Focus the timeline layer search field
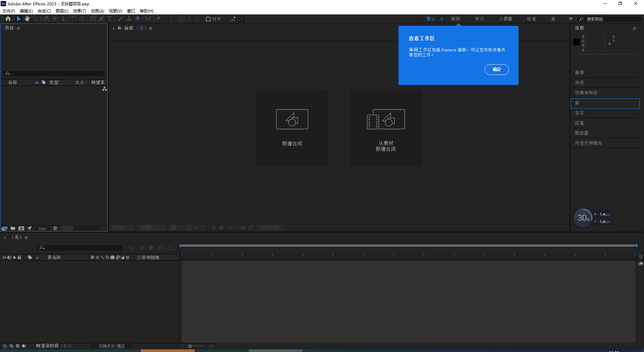Screen dimensions: 644x352 (x=80, y=248)
